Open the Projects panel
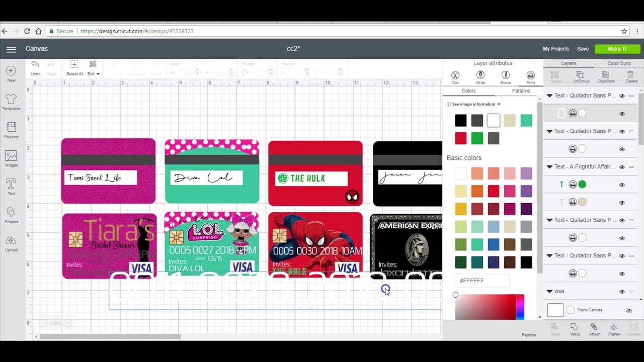The image size is (644, 362). 11,130
